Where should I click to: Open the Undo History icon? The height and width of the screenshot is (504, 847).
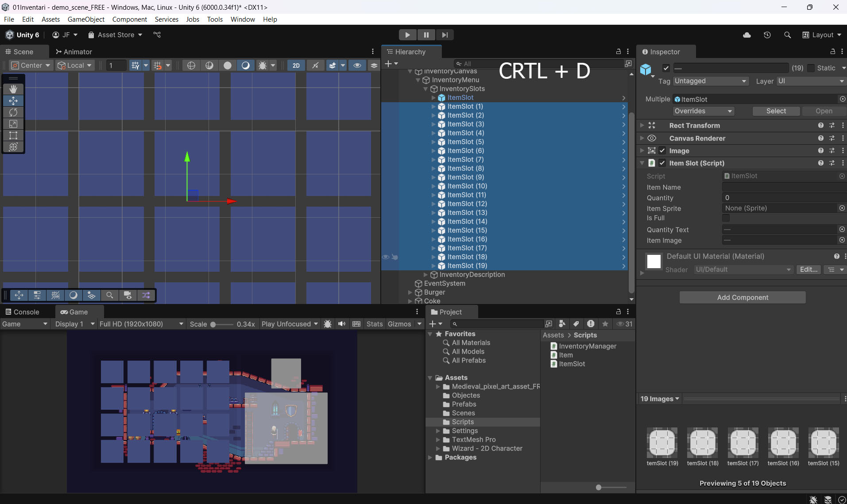tap(767, 35)
